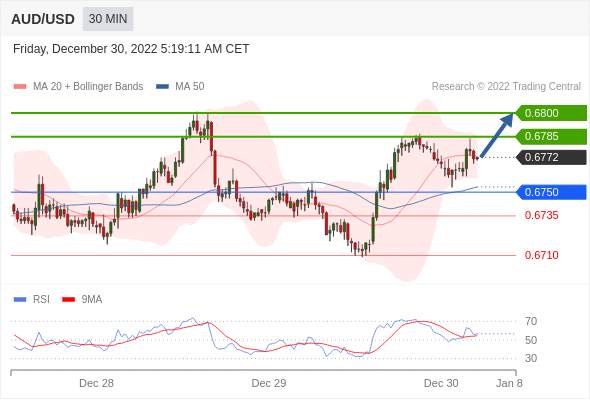
Task: Click the RSI 70 level label
Action: 531,321
